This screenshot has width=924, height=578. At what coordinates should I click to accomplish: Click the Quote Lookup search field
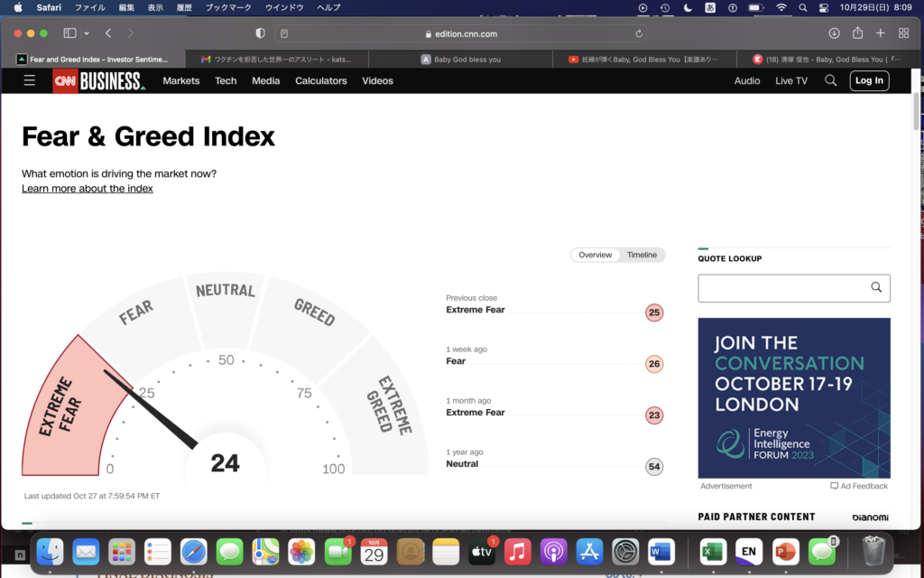pos(783,287)
